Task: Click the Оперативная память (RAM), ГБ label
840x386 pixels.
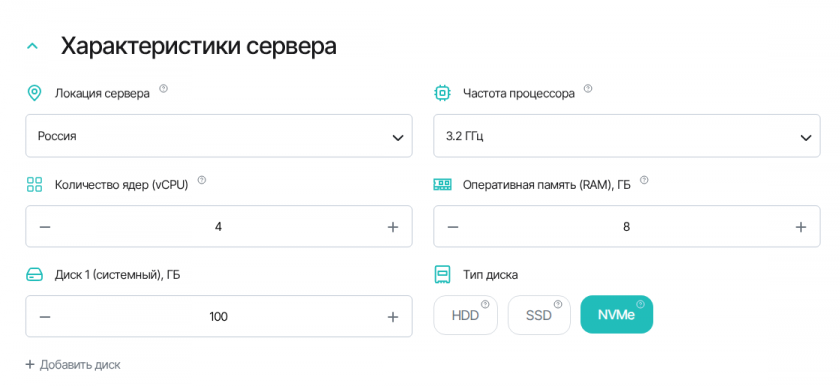Action: pyautogui.click(x=546, y=185)
